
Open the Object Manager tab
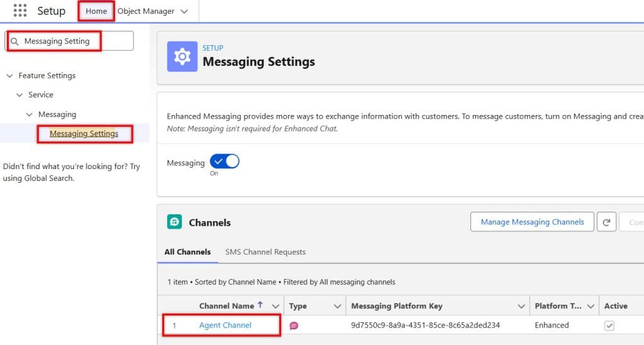(x=146, y=11)
